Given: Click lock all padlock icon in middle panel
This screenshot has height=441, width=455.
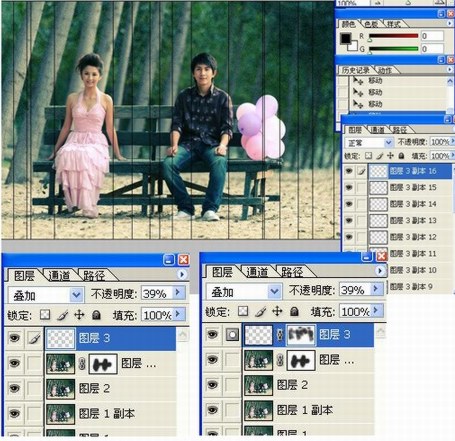Looking at the screenshot, I should 294,311.
